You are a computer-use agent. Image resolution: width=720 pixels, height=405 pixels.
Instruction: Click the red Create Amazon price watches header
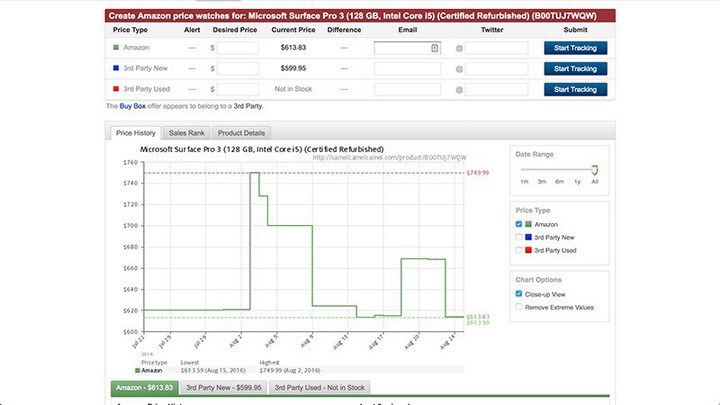click(x=360, y=16)
